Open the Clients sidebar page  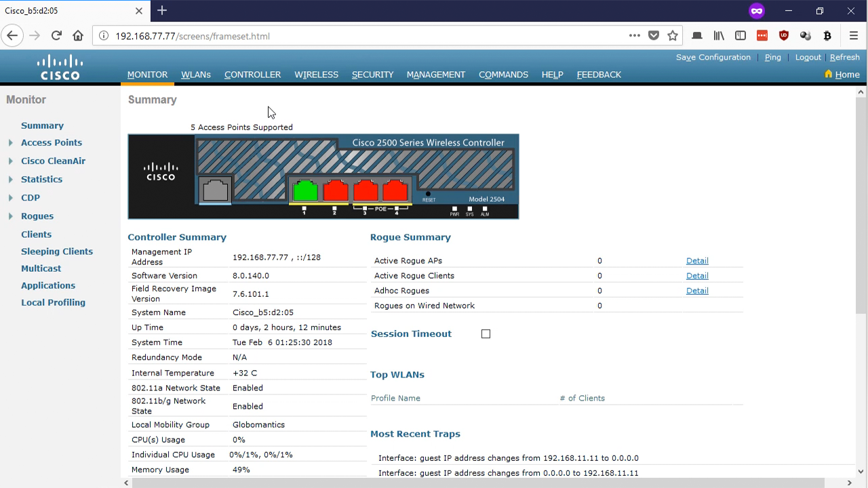point(36,235)
